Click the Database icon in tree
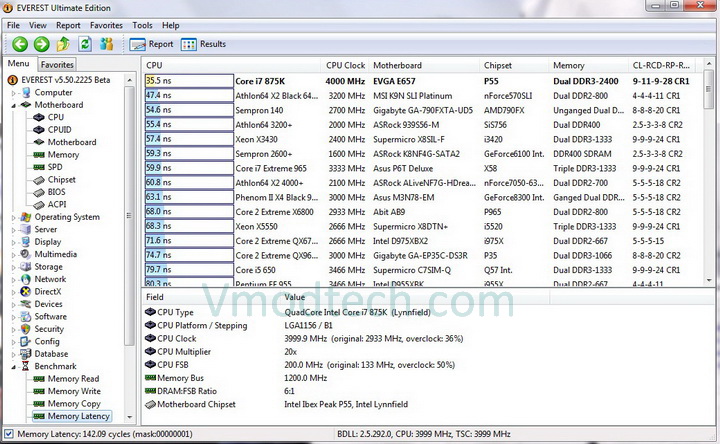 26,354
